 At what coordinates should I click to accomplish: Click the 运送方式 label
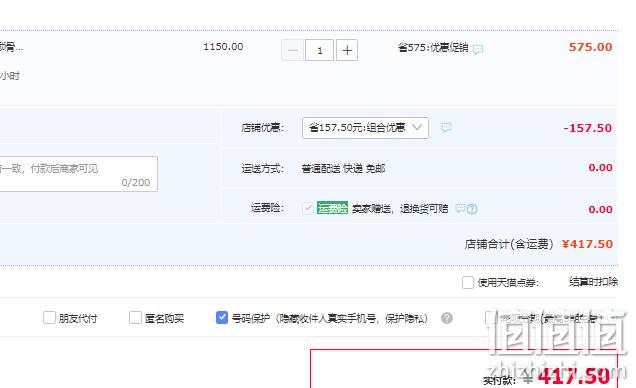coord(262,168)
